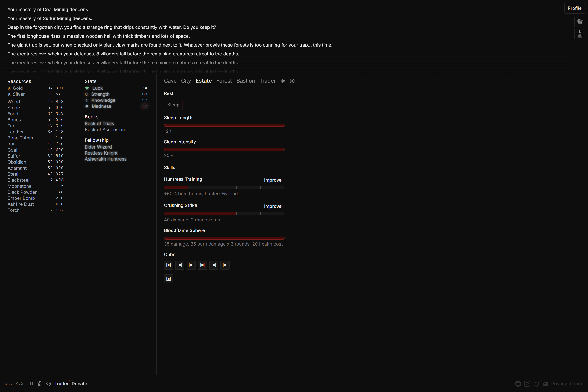Click the email contact icon in the footer
The image size is (588, 392).
point(545,384)
